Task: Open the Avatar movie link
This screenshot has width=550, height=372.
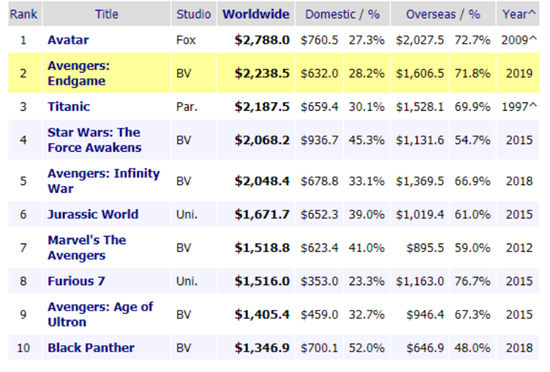Action: point(68,40)
